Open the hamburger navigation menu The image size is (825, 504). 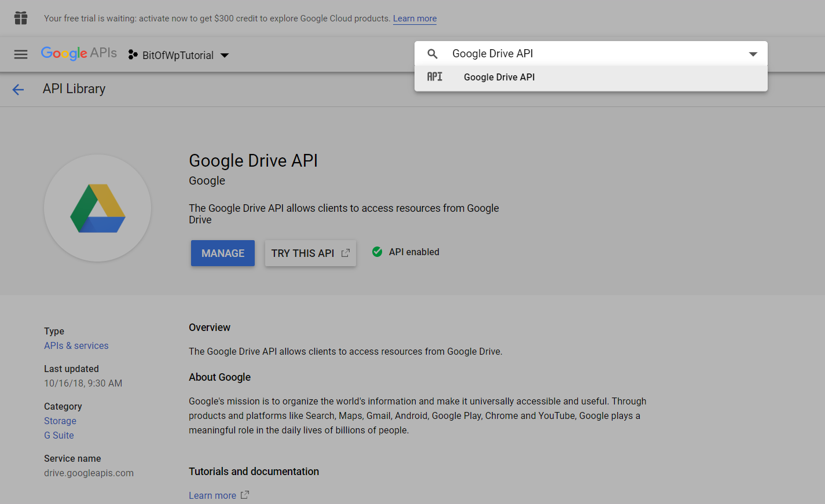click(21, 54)
